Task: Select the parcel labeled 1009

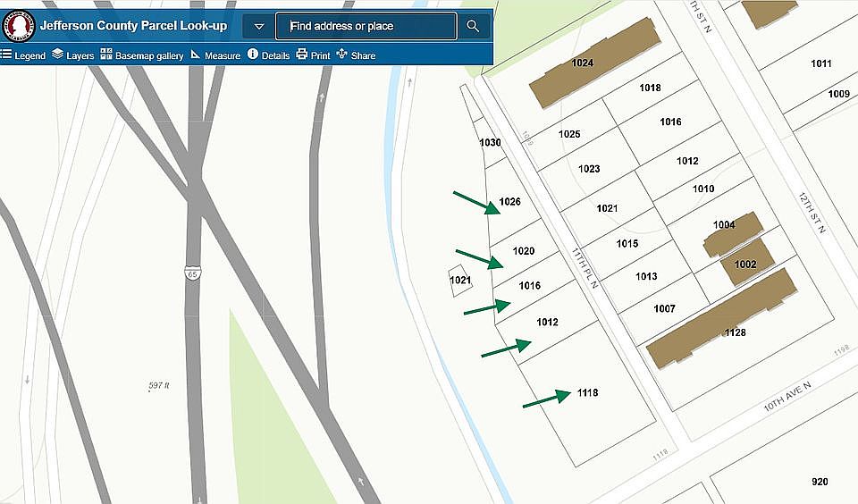Action: pos(839,94)
